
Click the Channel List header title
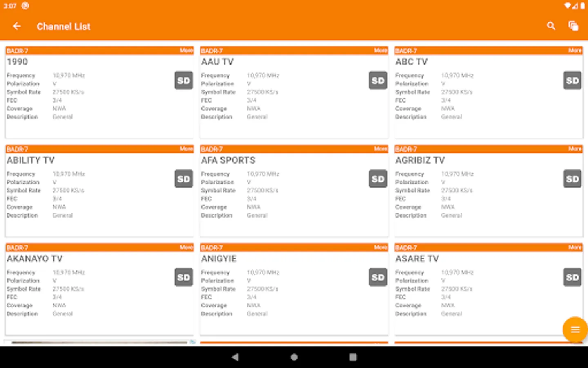click(64, 27)
